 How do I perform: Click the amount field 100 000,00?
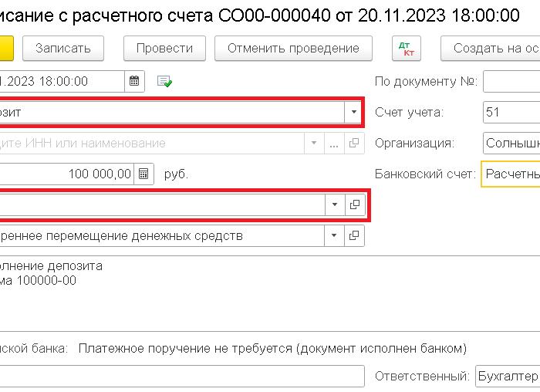[x=67, y=174]
